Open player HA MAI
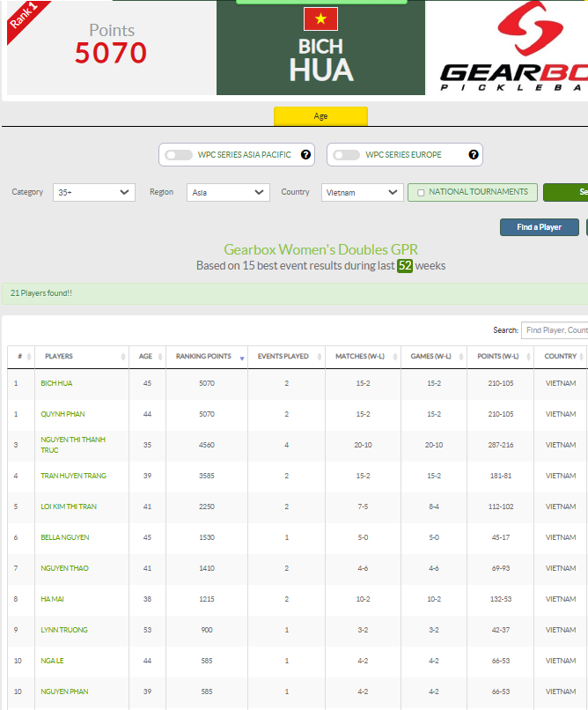The image size is (588, 710). (52, 599)
